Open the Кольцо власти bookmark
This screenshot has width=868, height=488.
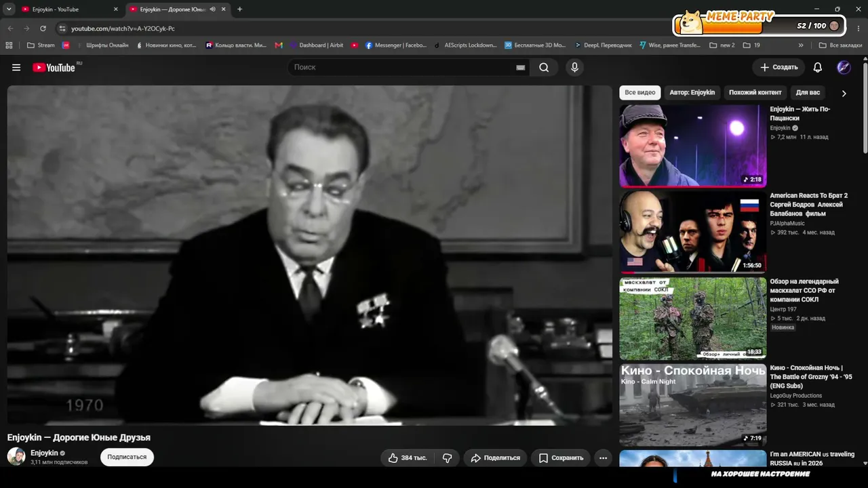coord(236,45)
